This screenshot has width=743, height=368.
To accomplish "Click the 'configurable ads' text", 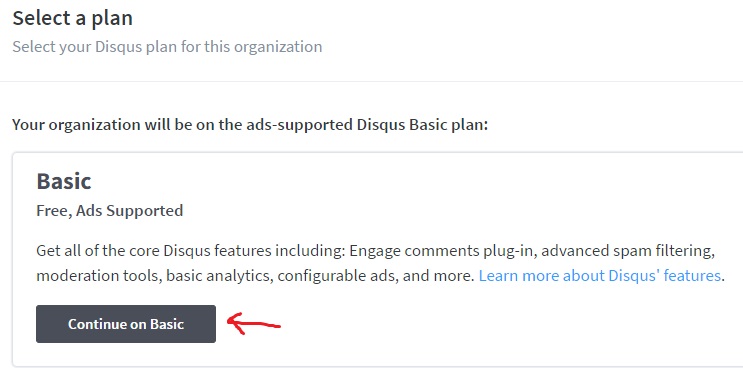I will pyautogui.click(x=336, y=276).
